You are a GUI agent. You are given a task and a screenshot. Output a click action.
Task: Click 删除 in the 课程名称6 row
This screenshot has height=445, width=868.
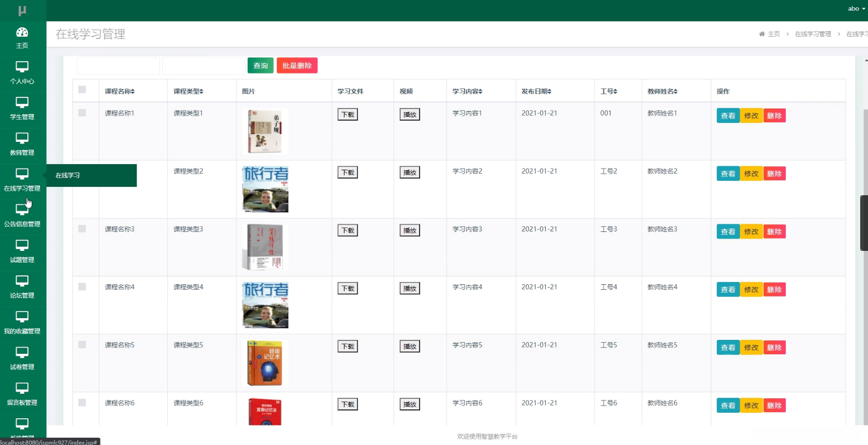coord(775,406)
